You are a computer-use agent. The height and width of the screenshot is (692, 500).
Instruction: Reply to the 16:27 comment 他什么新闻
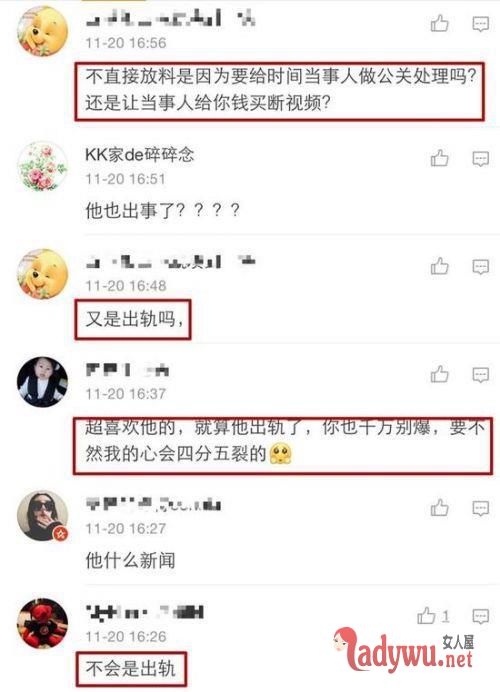[481, 508]
